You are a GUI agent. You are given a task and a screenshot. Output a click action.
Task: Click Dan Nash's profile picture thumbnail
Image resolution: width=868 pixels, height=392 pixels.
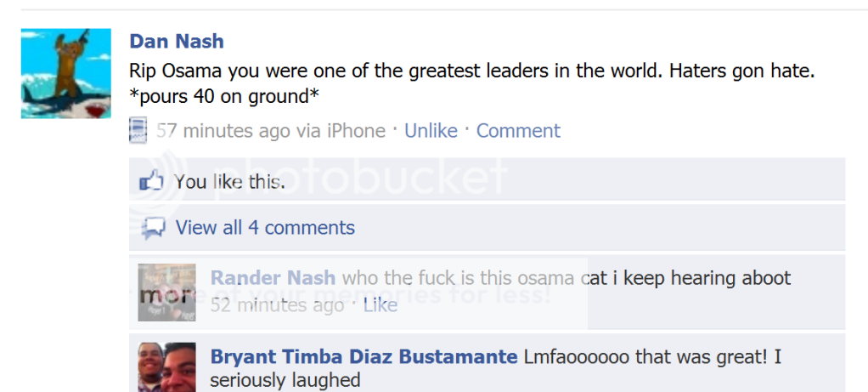point(66,73)
